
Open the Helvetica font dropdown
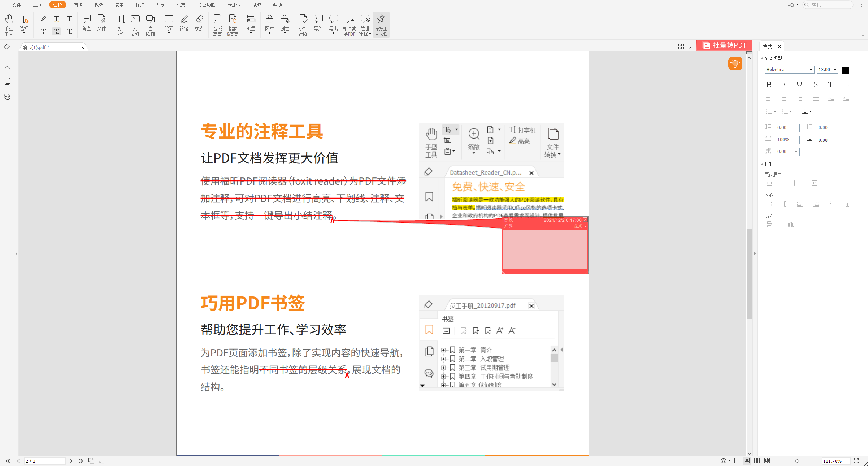click(789, 69)
